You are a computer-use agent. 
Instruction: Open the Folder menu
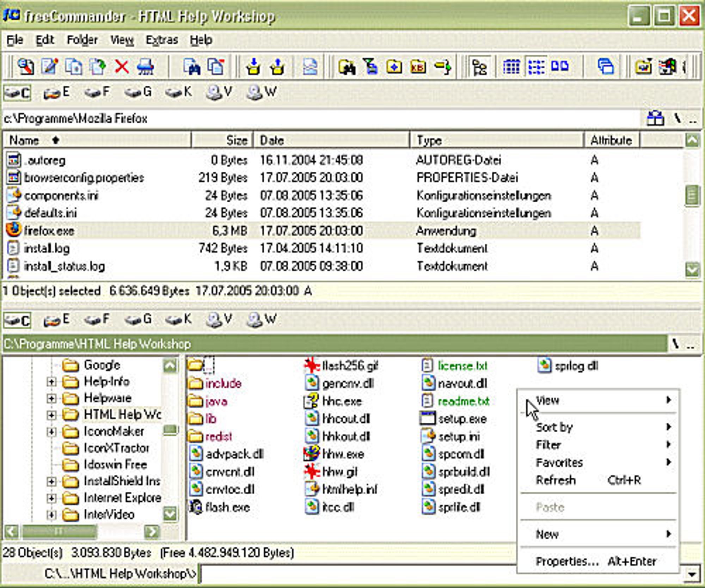(x=82, y=40)
